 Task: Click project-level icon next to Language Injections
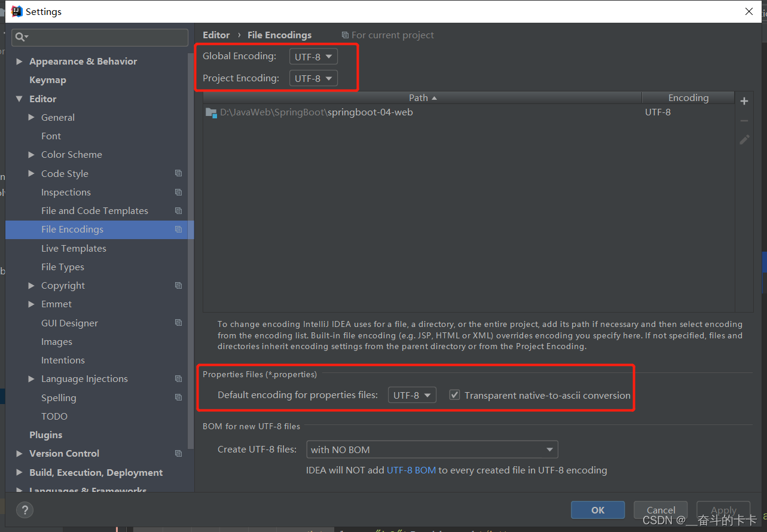coord(178,378)
